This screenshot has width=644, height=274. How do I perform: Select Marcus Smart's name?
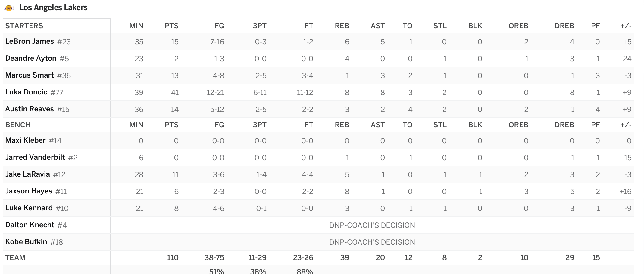pyautogui.click(x=30, y=75)
